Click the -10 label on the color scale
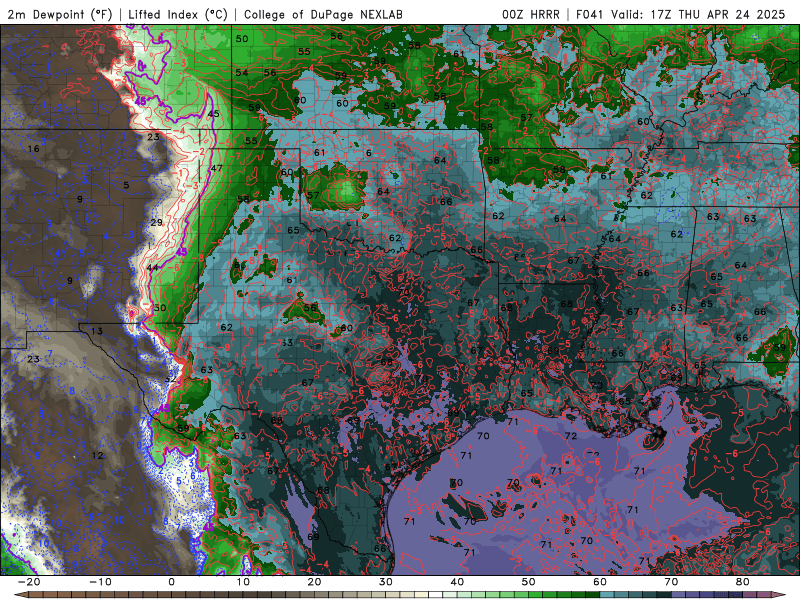This screenshot has width=800, height=600. (100, 582)
